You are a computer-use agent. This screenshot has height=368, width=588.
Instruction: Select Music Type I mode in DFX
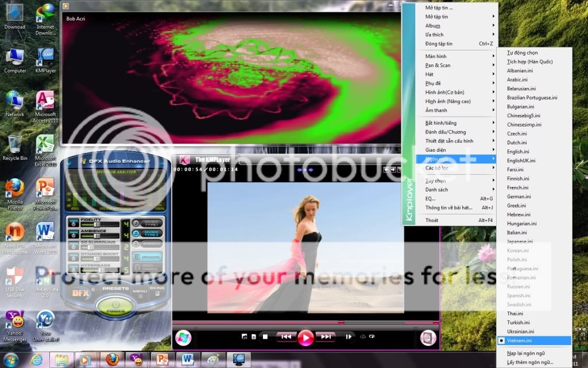(x=147, y=223)
